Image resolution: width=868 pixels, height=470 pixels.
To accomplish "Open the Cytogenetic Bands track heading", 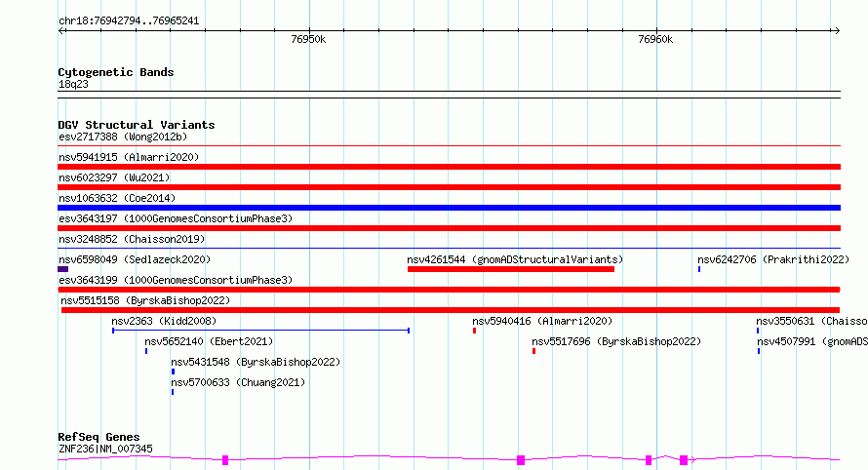I will pos(116,72).
